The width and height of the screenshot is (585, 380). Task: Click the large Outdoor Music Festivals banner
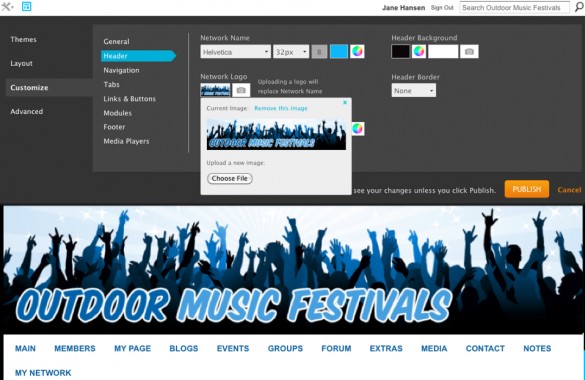point(293,270)
